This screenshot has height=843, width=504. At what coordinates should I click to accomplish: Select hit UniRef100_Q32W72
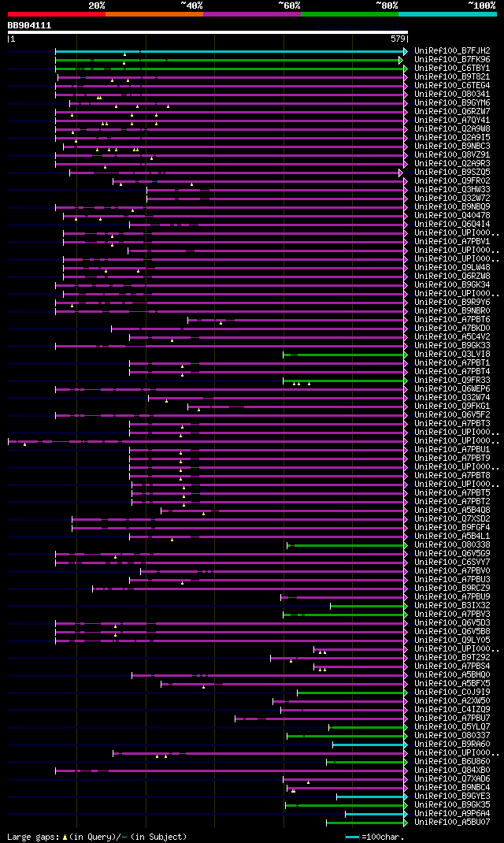pos(452,198)
